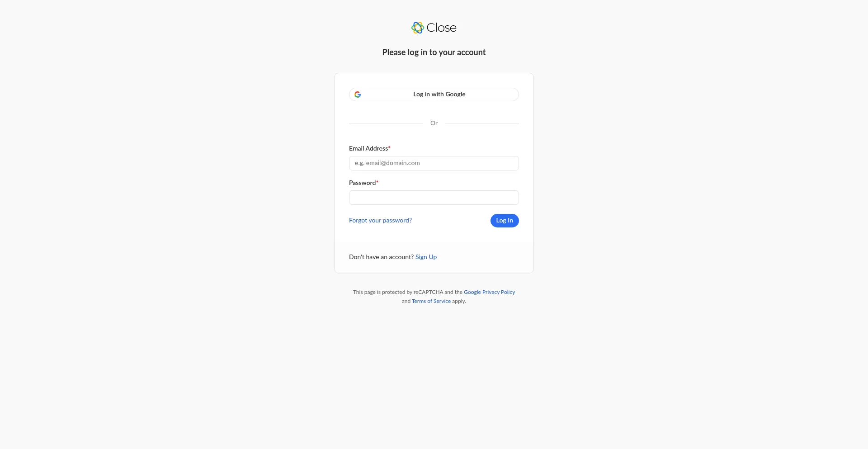Click the Please log in heading
The width and height of the screenshot is (868, 449).
click(x=434, y=52)
